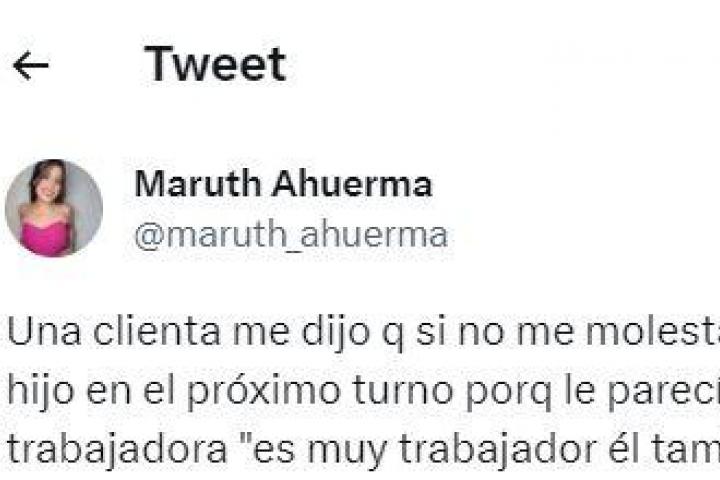This screenshot has width=720, height=480.
Task: Go back using the left arrow icon
Action: pos(31,66)
